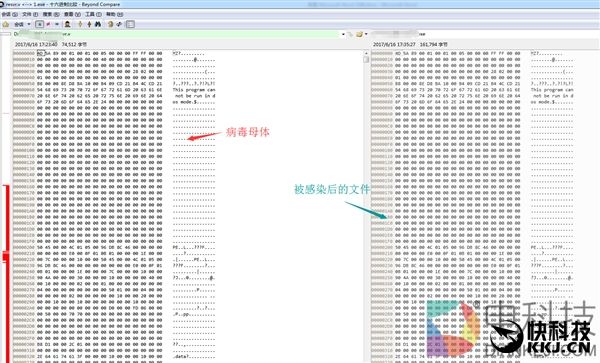Screen dimensions: 600x363
Task: Jump to next difference section arrow
Action: [89, 24]
